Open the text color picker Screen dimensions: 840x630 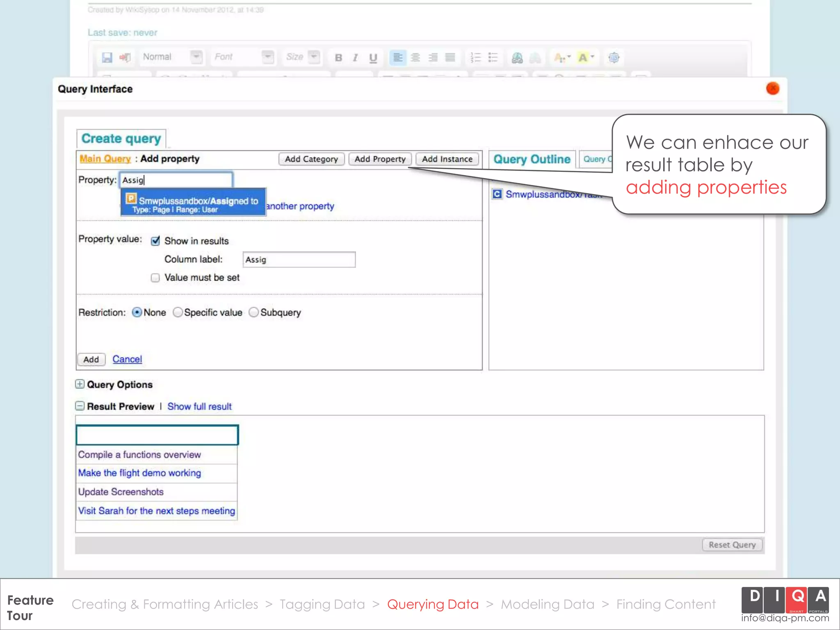(562, 57)
